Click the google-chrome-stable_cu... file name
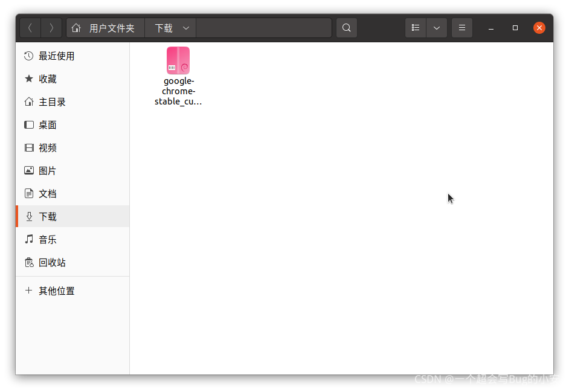 coord(178,91)
